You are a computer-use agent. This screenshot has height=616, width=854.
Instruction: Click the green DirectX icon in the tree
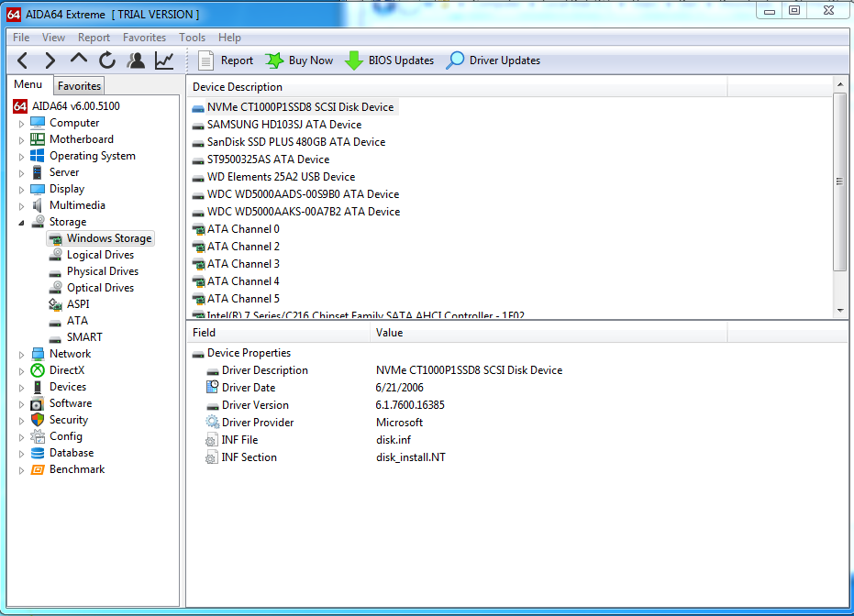pos(38,370)
